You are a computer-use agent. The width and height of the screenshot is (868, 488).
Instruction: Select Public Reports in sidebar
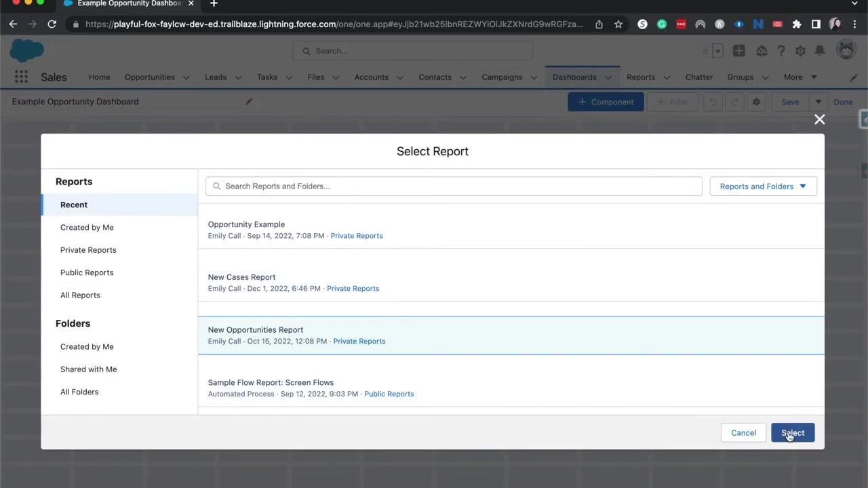(x=87, y=272)
